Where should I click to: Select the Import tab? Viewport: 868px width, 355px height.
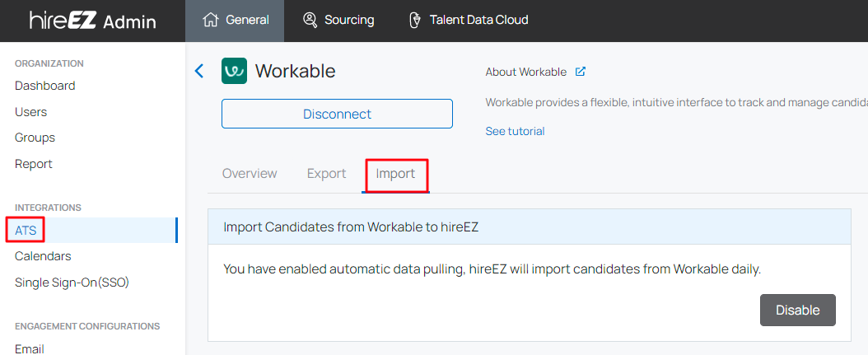[395, 173]
